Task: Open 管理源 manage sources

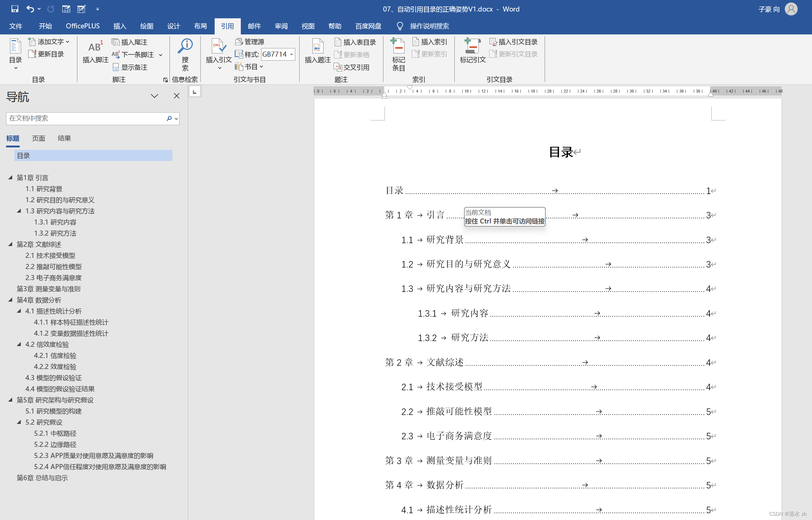Action: tap(250, 42)
